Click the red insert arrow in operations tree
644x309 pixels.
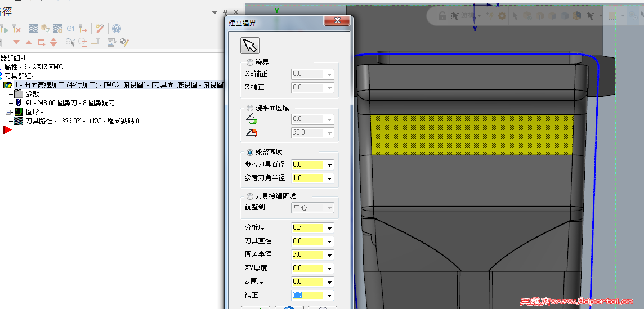pos(7,130)
